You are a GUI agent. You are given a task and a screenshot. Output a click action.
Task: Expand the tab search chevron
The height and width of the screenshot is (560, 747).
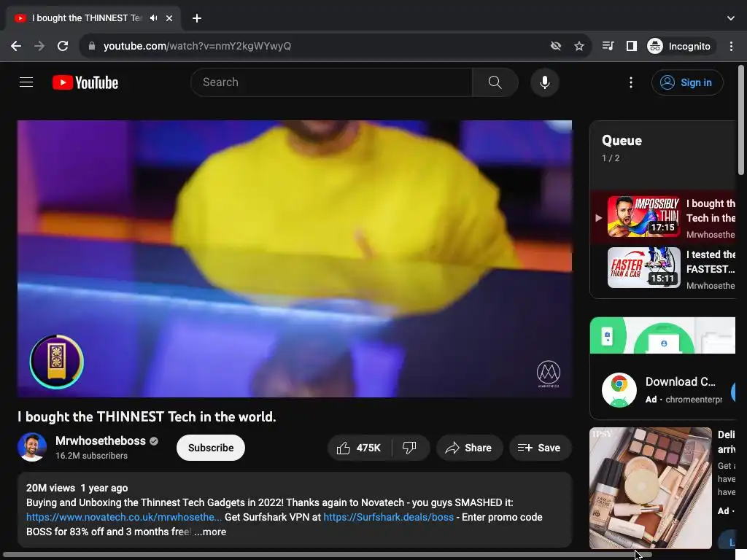(x=731, y=18)
